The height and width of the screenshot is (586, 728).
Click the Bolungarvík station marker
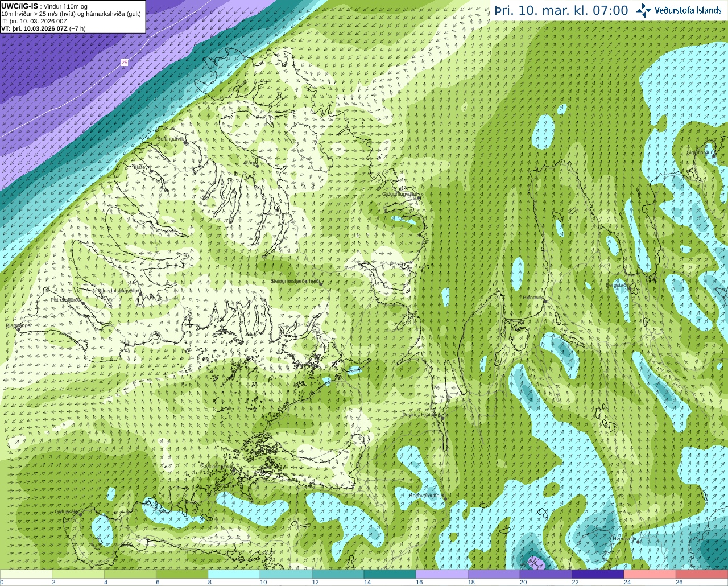click(x=185, y=143)
